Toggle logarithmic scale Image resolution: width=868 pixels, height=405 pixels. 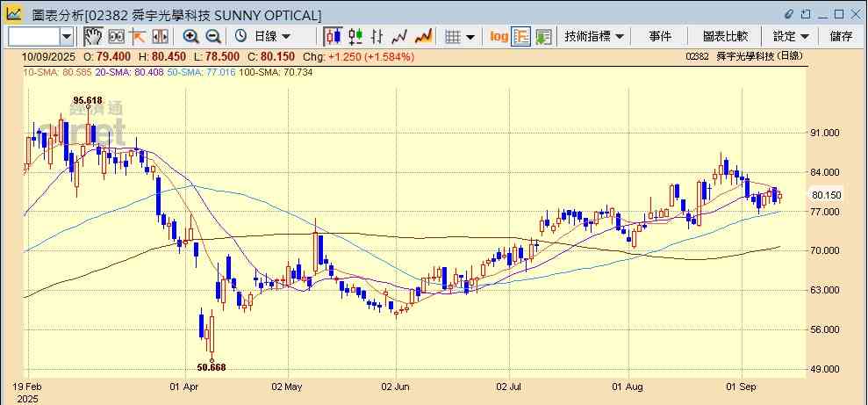499,37
